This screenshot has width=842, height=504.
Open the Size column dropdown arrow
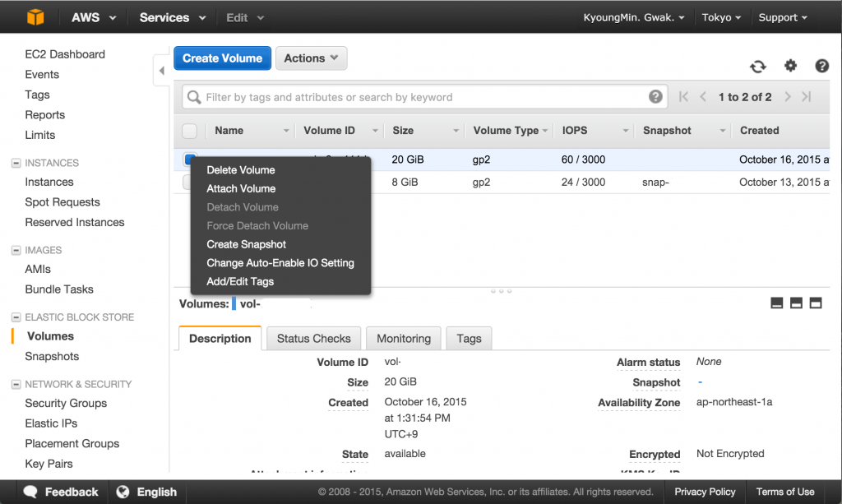click(456, 131)
